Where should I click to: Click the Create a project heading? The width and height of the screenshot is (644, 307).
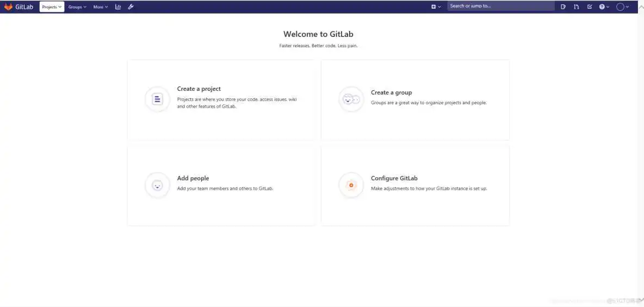tap(199, 89)
